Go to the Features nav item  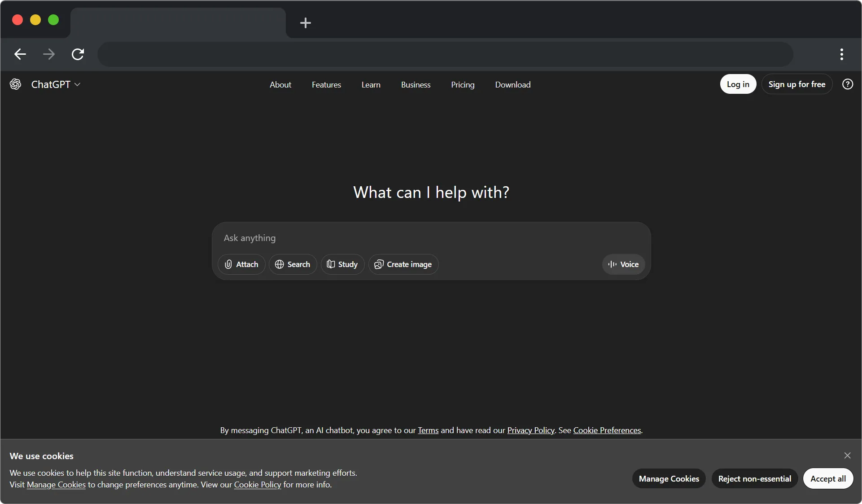coord(326,85)
